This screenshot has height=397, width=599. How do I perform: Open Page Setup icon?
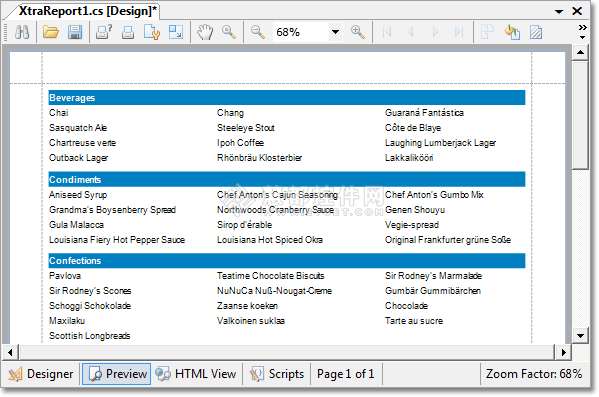click(x=152, y=32)
